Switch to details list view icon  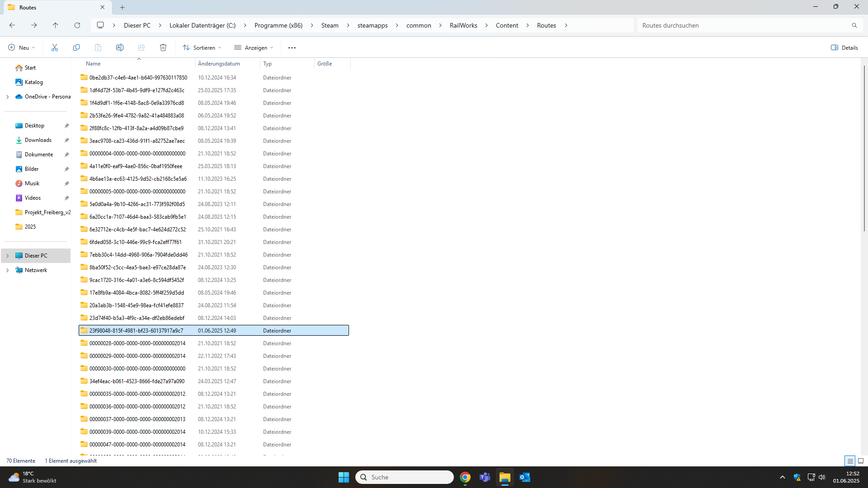tap(850, 461)
